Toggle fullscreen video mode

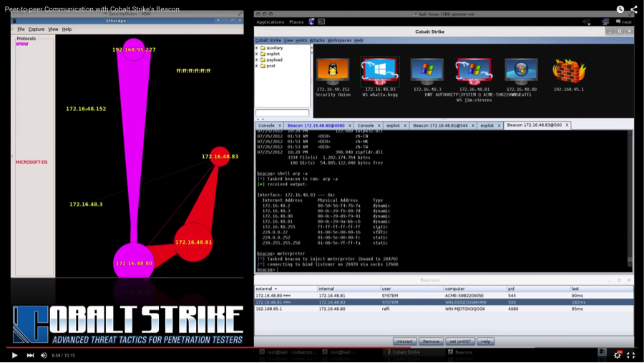tap(631, 355)
